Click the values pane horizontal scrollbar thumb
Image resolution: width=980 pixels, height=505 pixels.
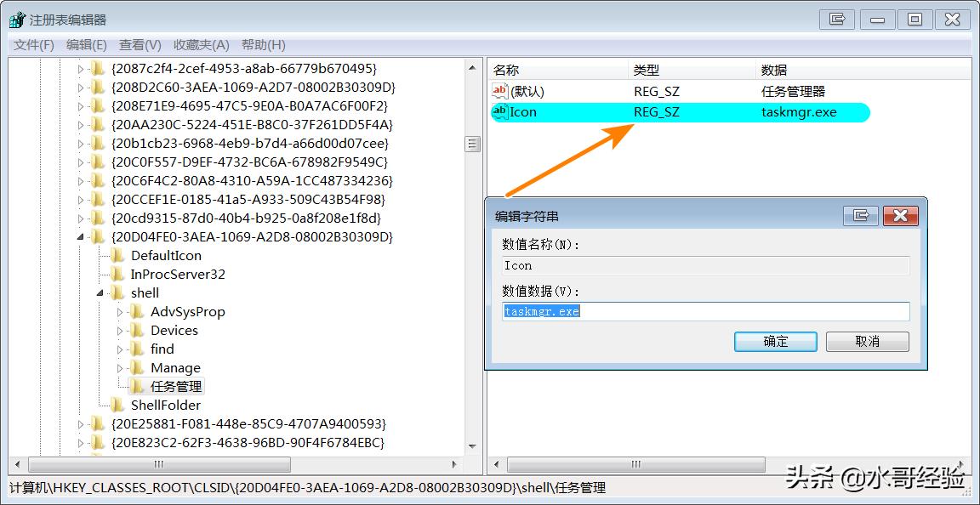click(636, 464)
